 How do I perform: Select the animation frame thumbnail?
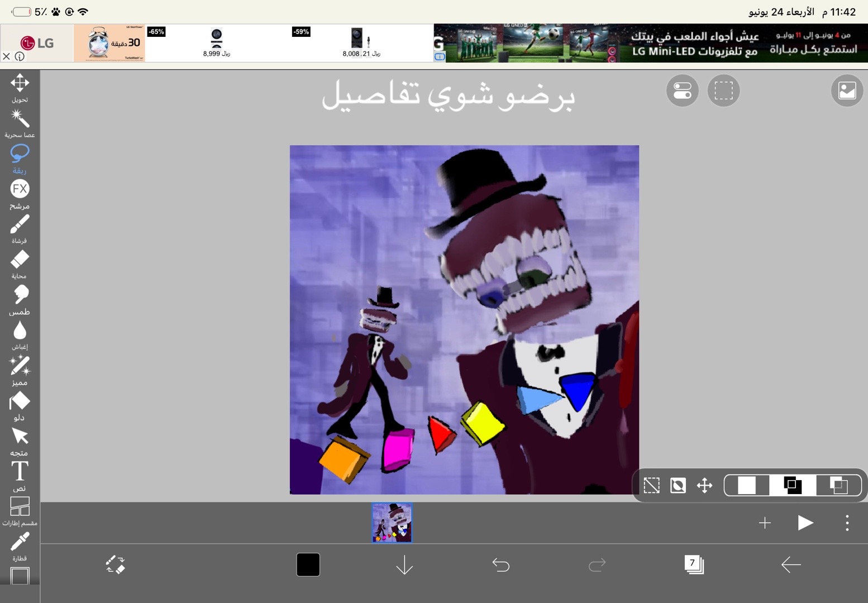tap(392, 523)
